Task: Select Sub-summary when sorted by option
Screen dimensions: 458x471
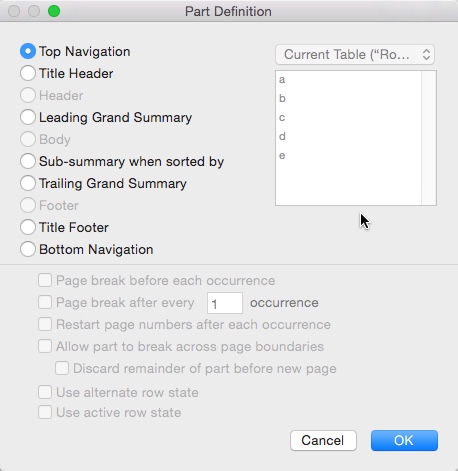Action: click(28, 161)
